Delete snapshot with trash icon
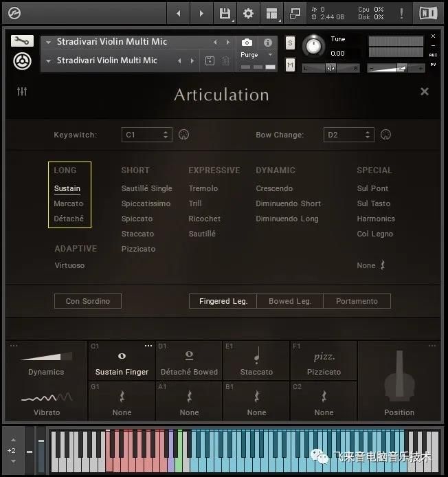The height and width of the screenshot is (477, 448). [225, 61]
